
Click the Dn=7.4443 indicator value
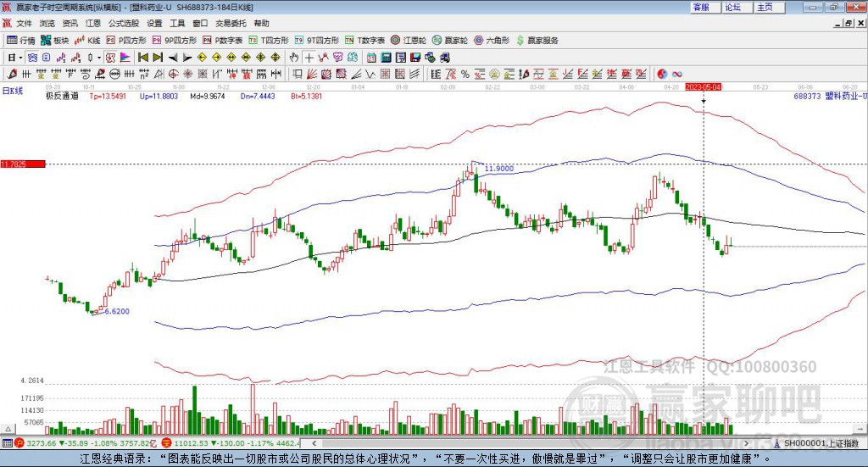click(258, 96)
